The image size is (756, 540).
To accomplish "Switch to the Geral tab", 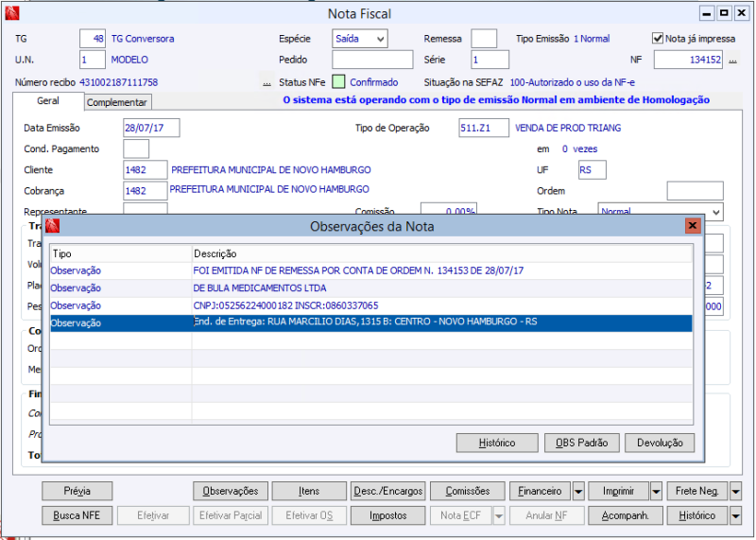I will (x=48, y=101).
